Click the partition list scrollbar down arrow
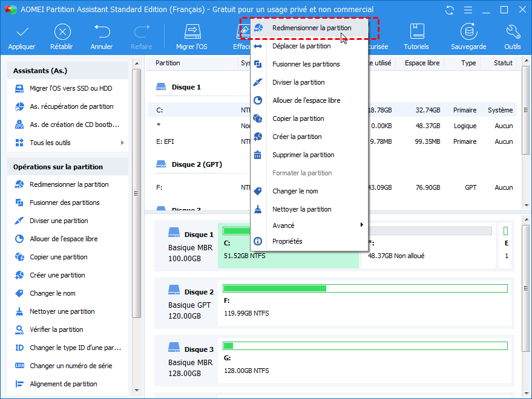The height and width of the screenshot is (399, 532). coord(526,205)
